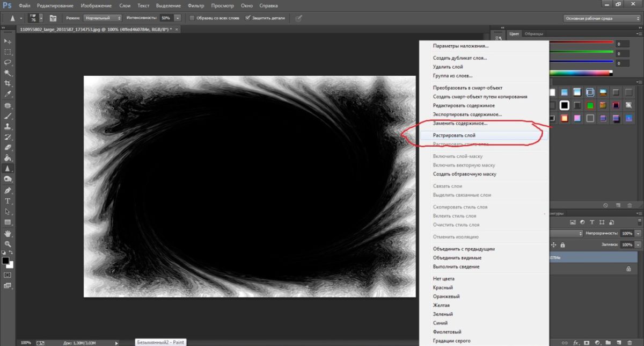
Task: Select the Clone Stamp tool
Action: 8,126
